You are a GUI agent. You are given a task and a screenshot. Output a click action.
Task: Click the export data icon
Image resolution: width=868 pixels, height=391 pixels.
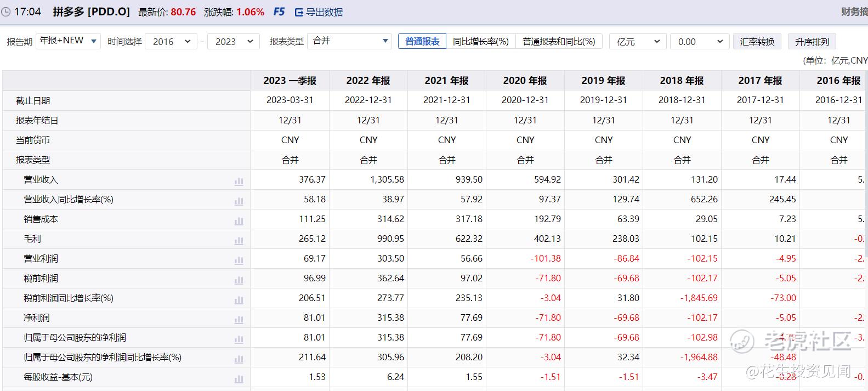[299, 12]
